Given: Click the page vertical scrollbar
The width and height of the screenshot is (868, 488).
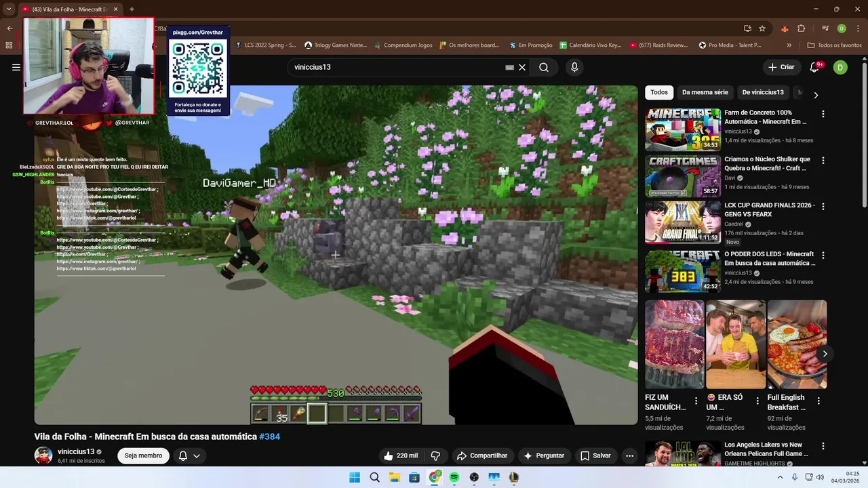Looking at the screenshot, I should [x=864, y=261].
